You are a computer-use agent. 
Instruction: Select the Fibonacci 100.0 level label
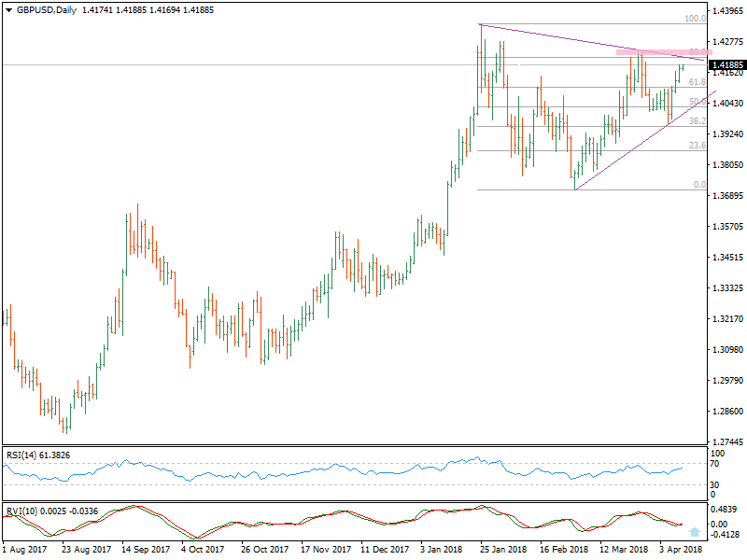pyautogui.click(x=695, y=19)
